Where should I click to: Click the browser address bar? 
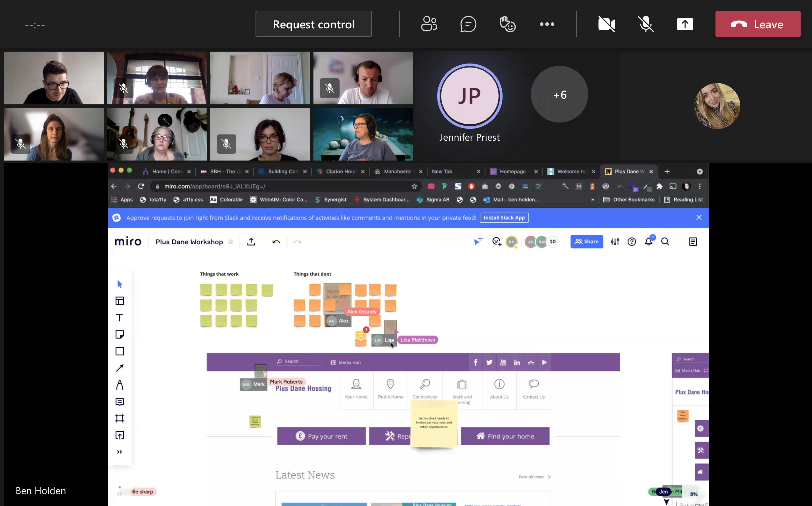pos(268,186)
